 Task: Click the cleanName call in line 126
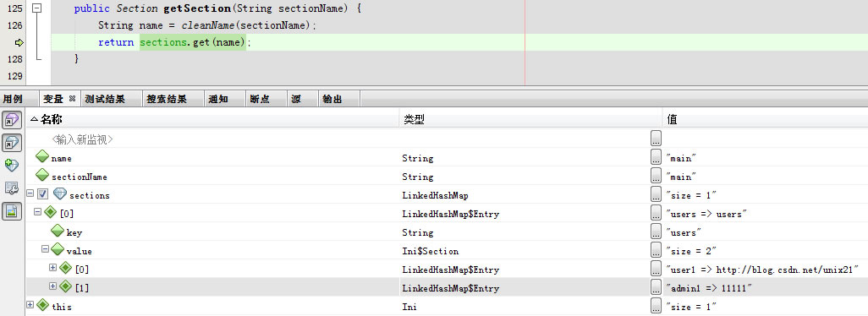pos(209,25)
